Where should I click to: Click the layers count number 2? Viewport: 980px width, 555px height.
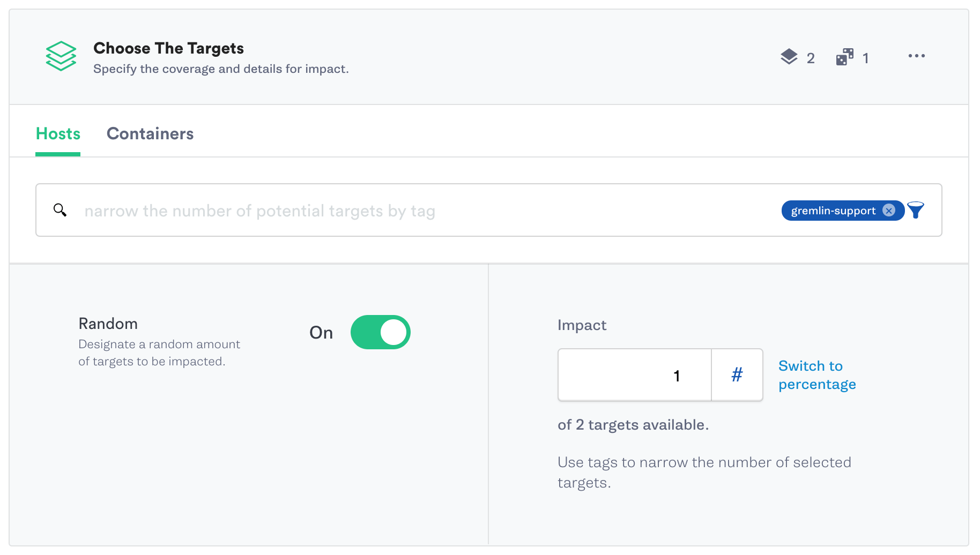point(811,58)
